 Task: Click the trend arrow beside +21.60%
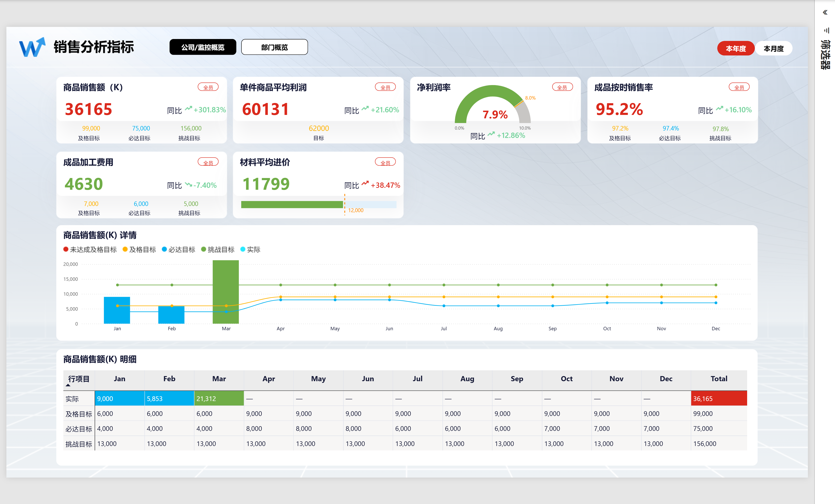(365, 109)
